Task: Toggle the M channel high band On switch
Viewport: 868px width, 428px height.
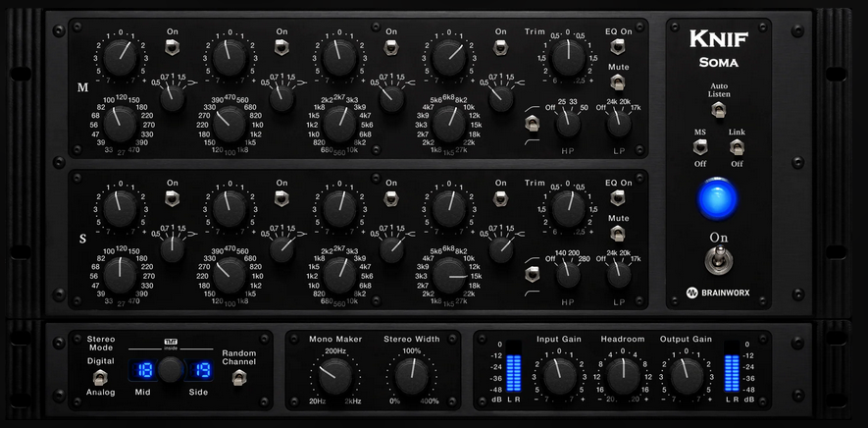Action: [x=501, y=47]
